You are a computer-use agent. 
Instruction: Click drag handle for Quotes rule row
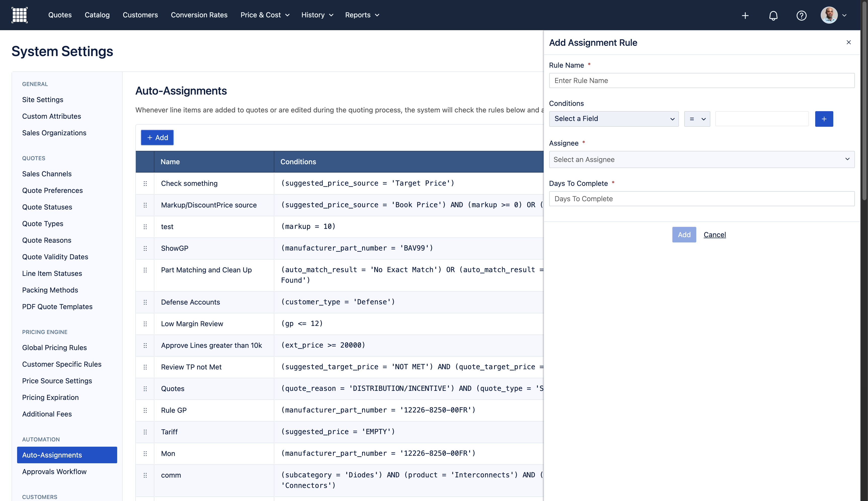[145, 389]
